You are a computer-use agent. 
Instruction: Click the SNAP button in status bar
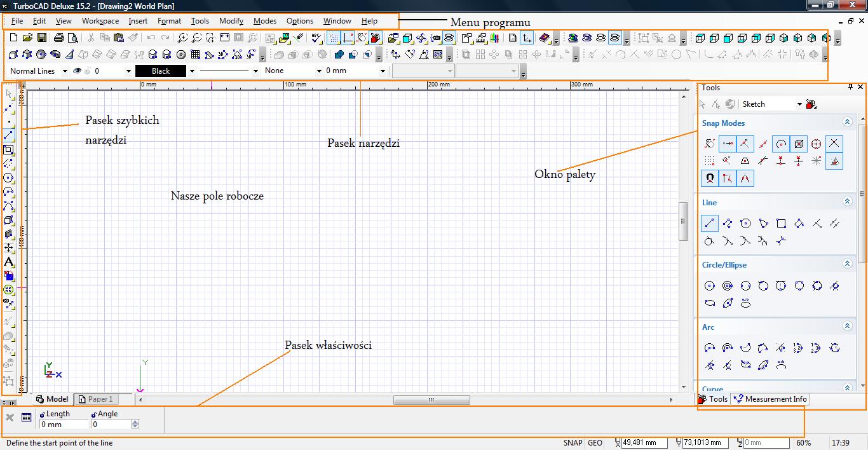[x=573, y=443]
